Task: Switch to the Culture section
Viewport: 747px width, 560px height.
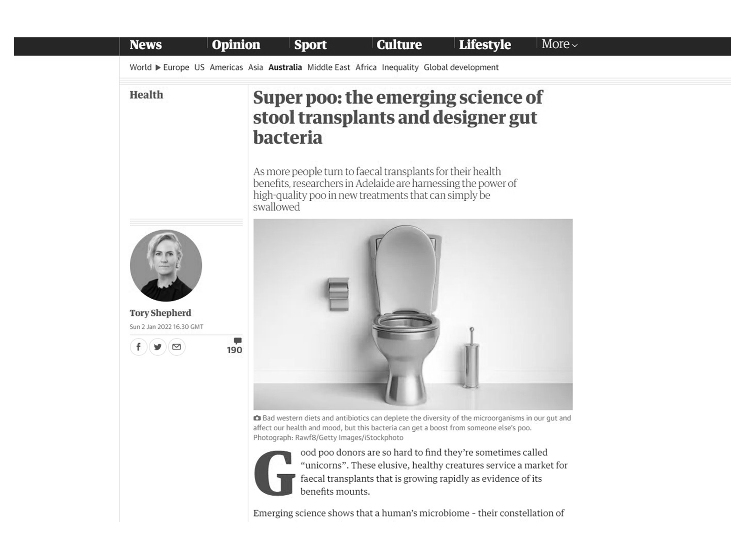Action: [x=399, y=45]
